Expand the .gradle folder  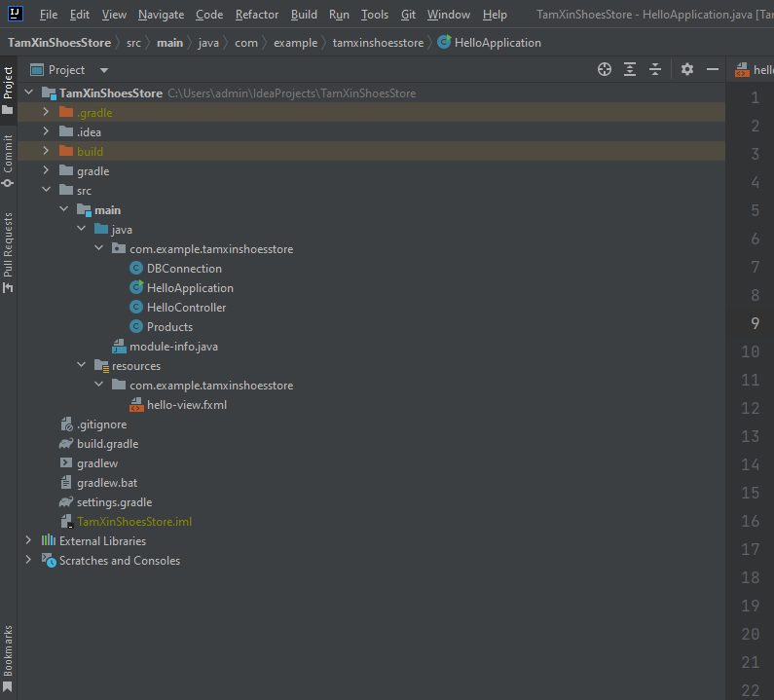pyautogui.click(x=46, y=112)
